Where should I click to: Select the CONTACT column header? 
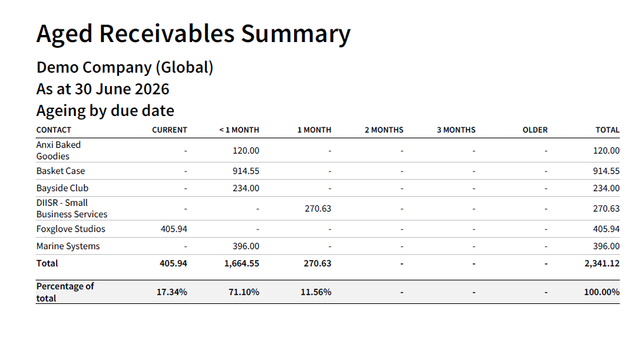[53, 130]
